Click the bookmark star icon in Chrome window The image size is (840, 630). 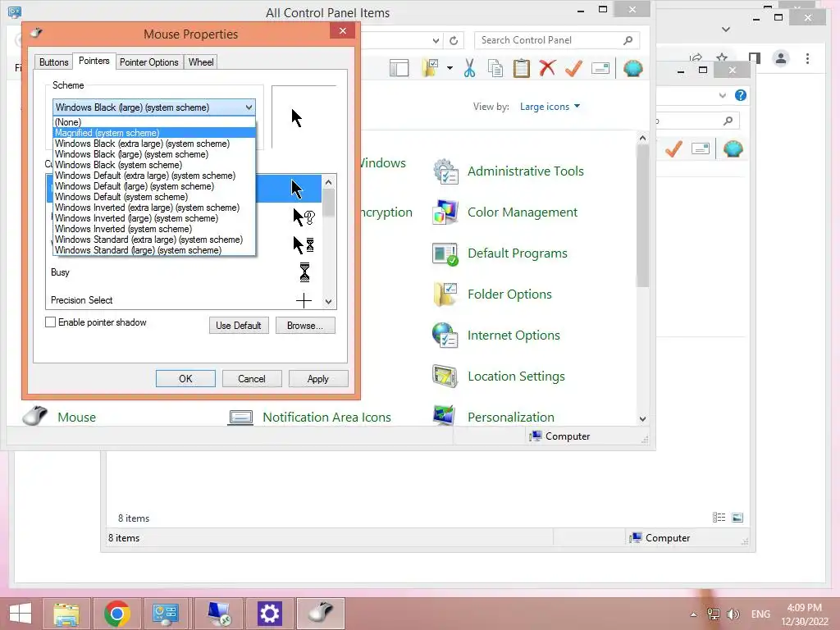[722, 57]
